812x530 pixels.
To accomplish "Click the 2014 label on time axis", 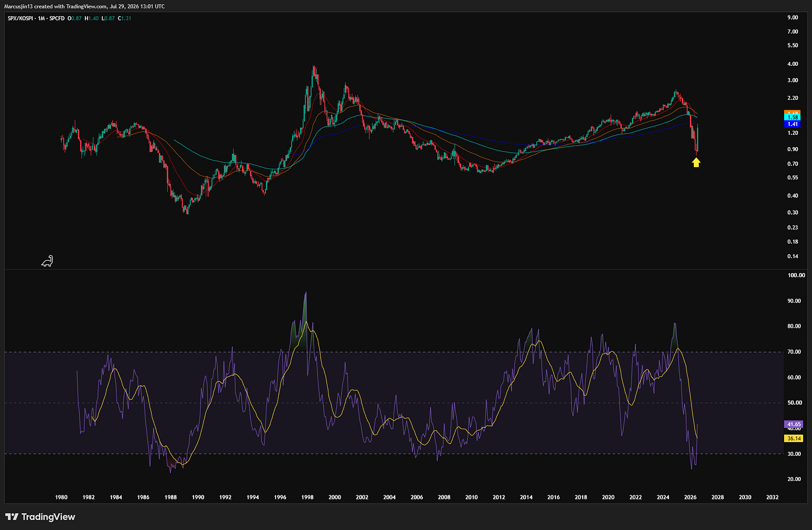I will (526, 498).
